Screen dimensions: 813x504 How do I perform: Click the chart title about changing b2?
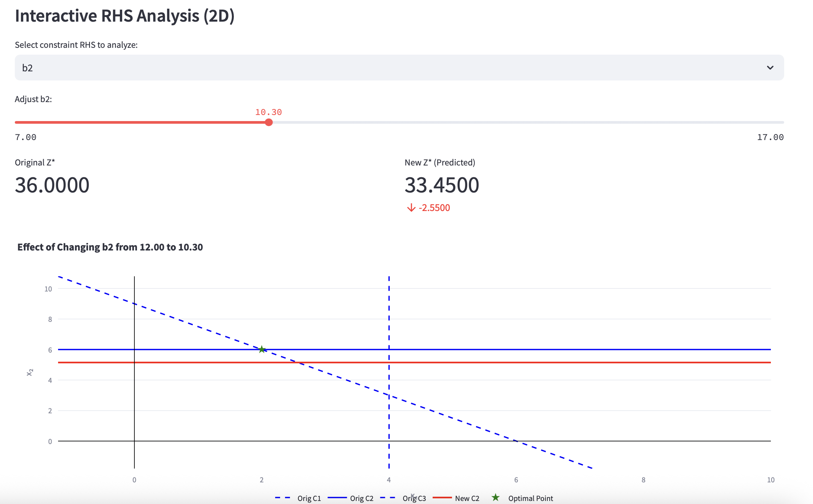click(x=110, y=247)
